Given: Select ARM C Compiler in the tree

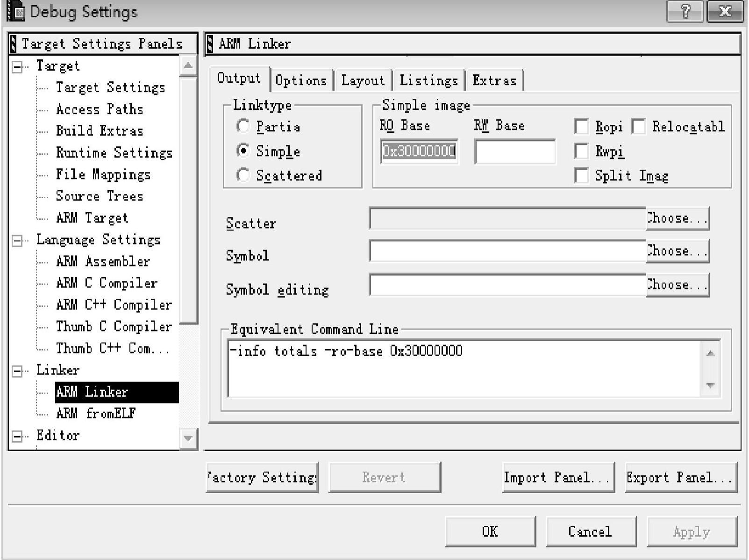Looking at the screenshot, I should tap(107, 283).
